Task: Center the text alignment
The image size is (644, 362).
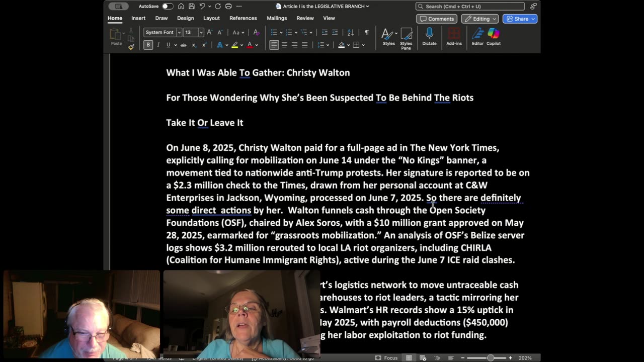Action: point(284,45)
